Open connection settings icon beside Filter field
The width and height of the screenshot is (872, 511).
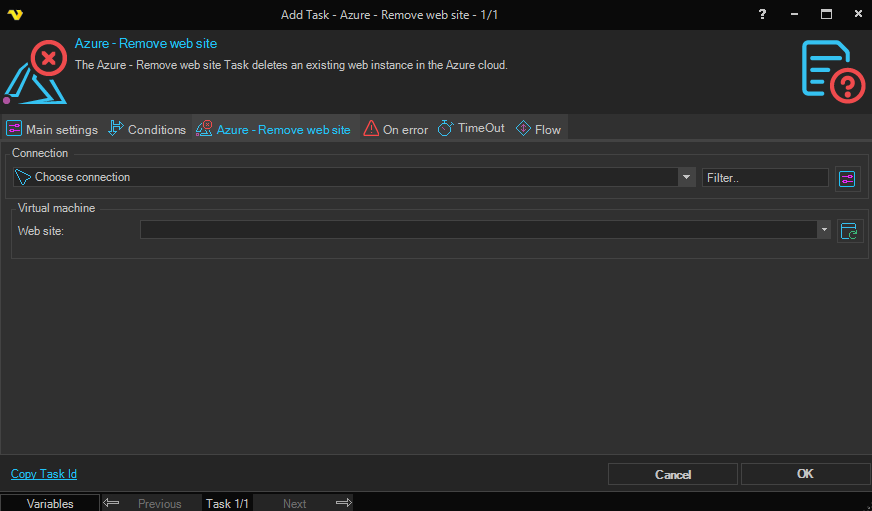848,178
